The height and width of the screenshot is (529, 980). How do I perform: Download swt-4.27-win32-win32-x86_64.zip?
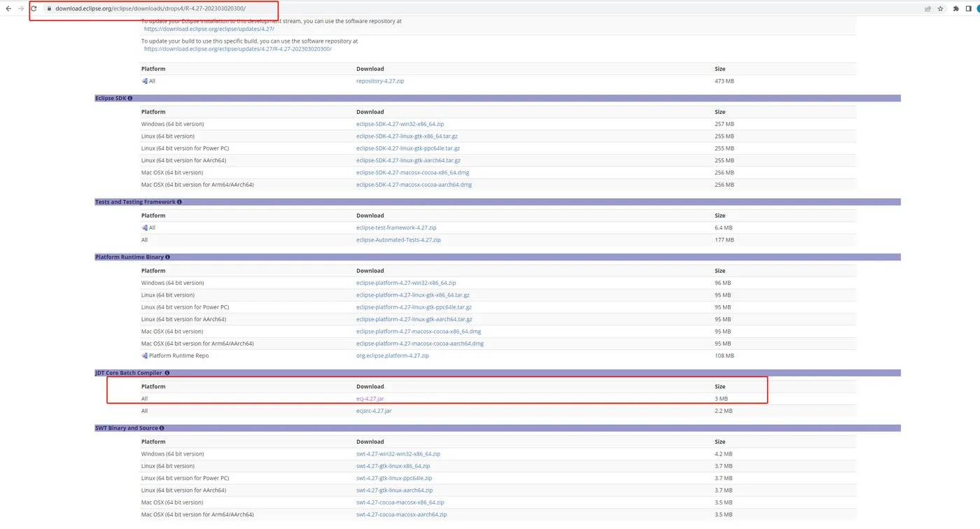398,454
